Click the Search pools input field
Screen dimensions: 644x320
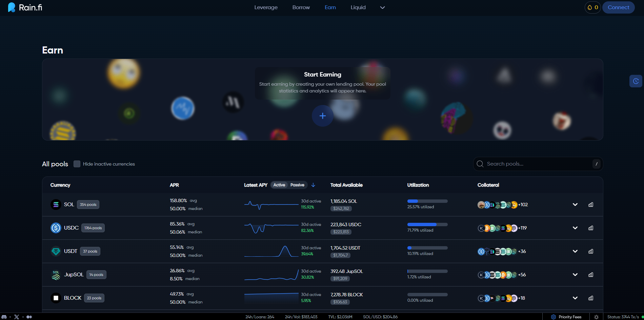(537, 164)
